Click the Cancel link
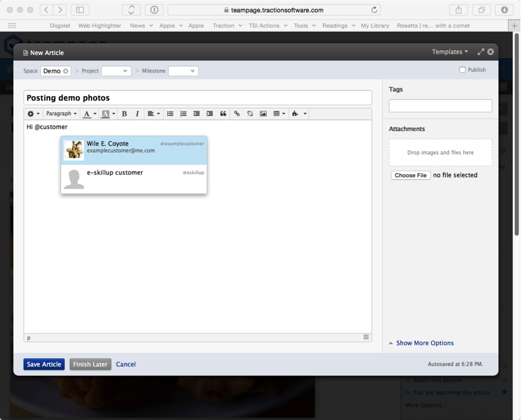Screen dimensions: 521x420 point(126,365)
